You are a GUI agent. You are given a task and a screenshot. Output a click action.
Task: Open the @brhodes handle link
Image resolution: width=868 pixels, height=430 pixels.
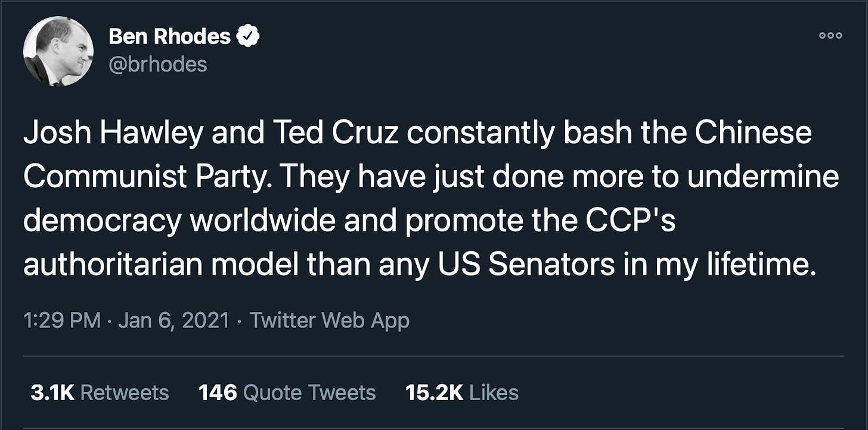[158, 64]
